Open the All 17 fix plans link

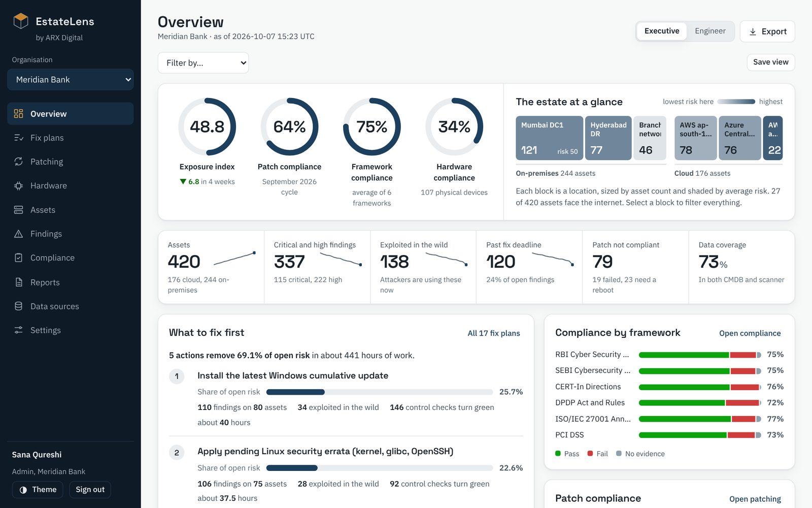pyautogui.click(x=494, y=333)
